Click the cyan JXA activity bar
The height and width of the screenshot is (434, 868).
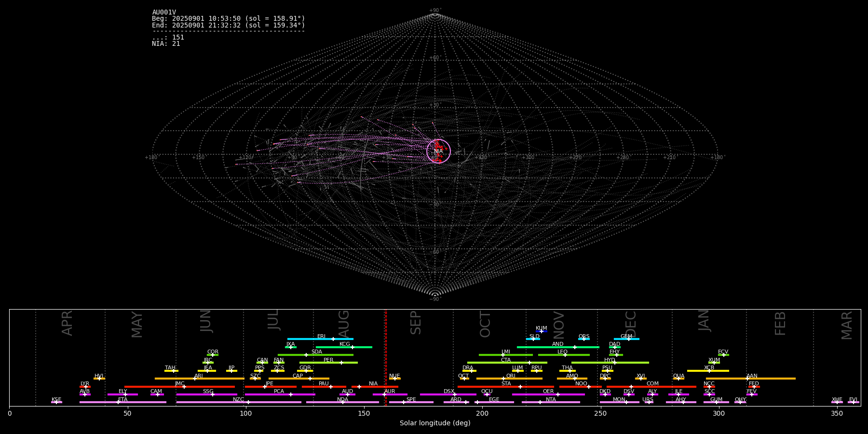(291, 347)
